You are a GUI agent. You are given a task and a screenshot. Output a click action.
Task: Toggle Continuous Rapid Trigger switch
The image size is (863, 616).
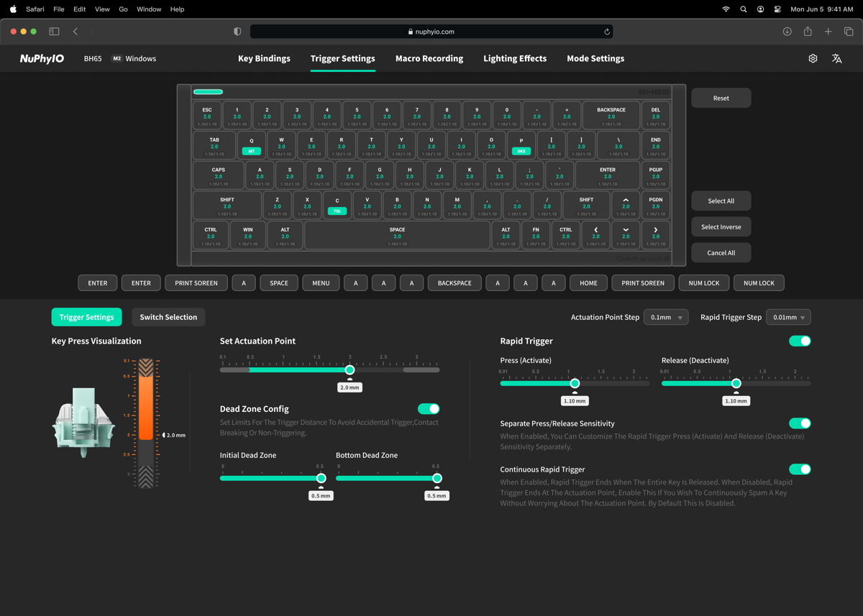pos(800,469)
